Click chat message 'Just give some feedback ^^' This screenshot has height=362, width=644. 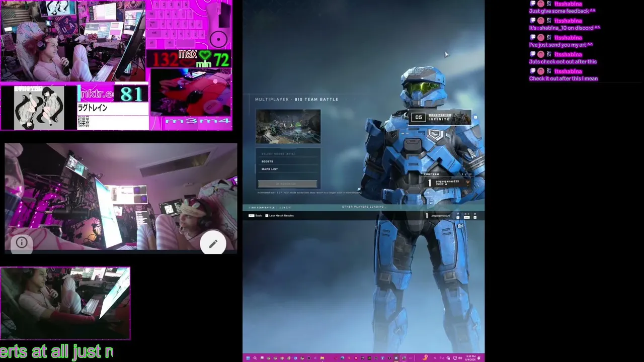(562, 11)
